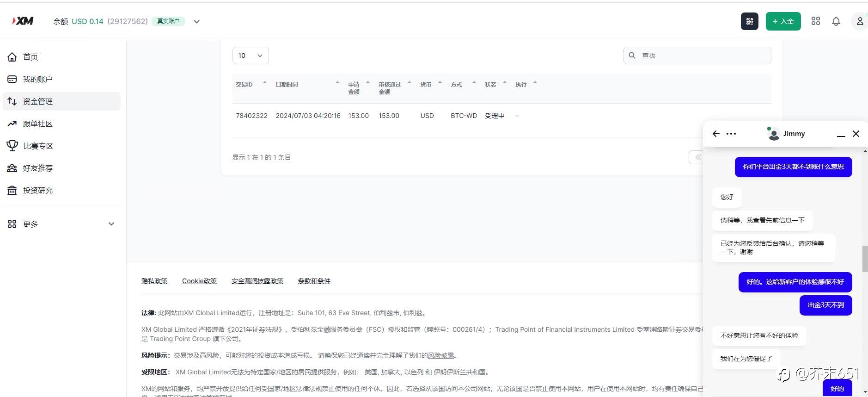Open the notifications bell
Image resolution: width=868 pixels, height=397 pixels.
pos(836,21)
